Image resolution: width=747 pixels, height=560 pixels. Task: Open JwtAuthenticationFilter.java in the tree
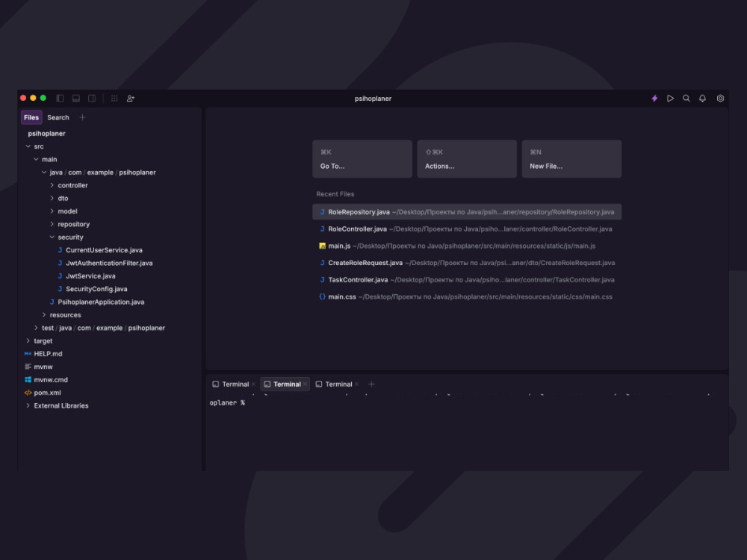point(109,263)
